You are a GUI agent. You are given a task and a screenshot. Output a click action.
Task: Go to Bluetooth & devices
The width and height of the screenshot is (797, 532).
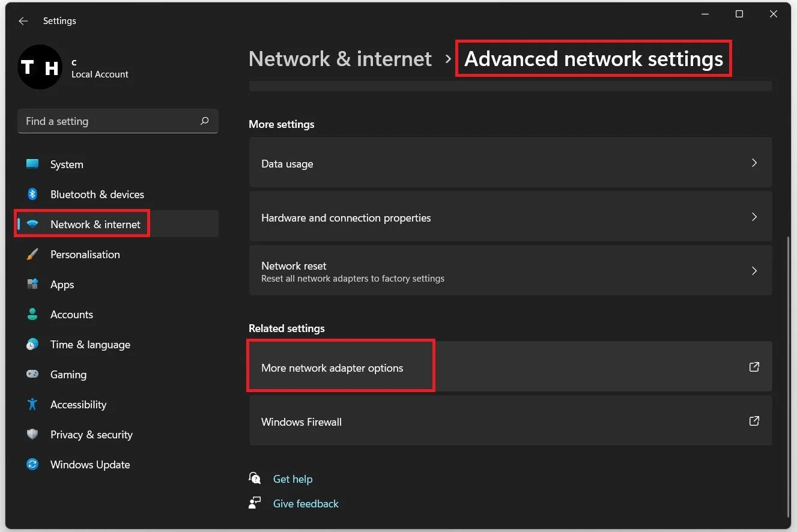click(118, 195)
